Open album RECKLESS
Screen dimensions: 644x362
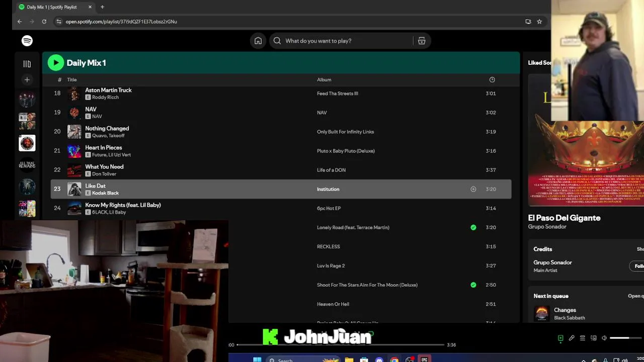[x=329, y=246]
